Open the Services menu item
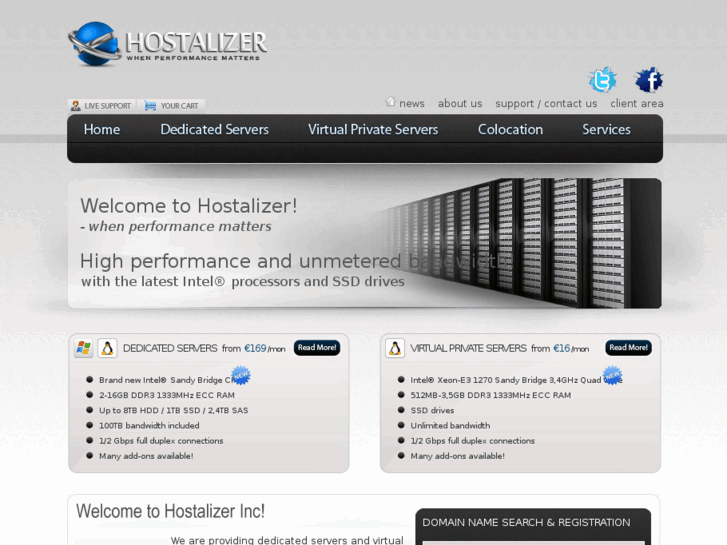This screenshot has width=727, height=545. [x=606, y=129]
